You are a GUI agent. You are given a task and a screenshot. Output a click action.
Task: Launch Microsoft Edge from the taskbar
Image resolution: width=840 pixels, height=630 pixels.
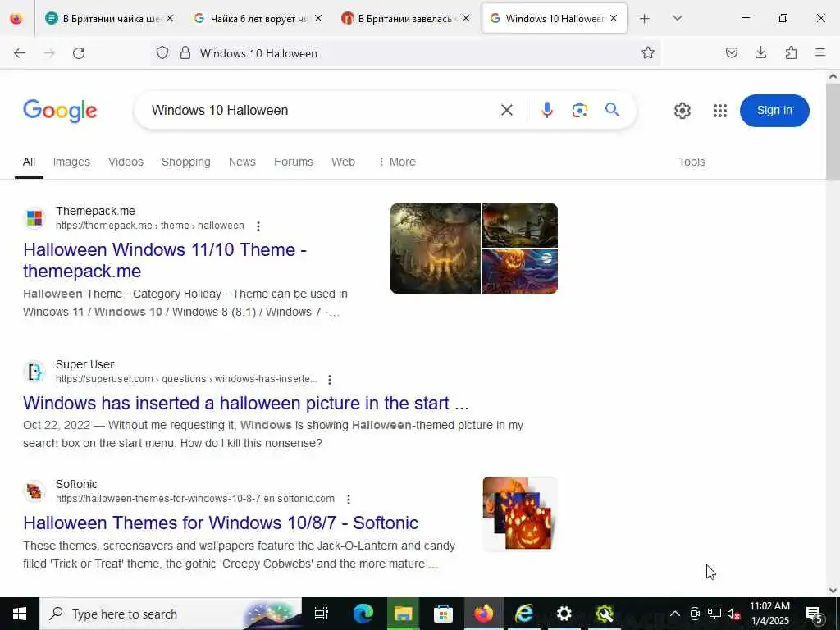(363, 614)
